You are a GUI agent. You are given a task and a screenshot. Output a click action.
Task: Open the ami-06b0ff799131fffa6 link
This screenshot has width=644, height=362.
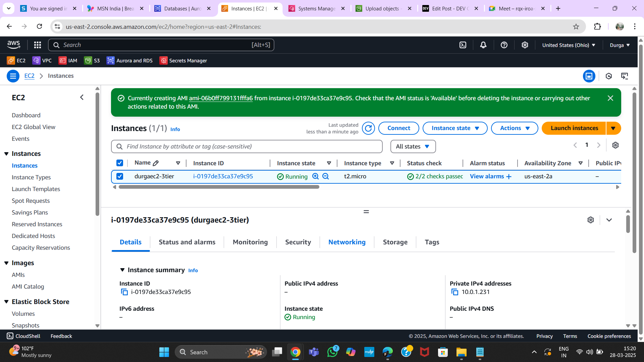pos(221,98)
